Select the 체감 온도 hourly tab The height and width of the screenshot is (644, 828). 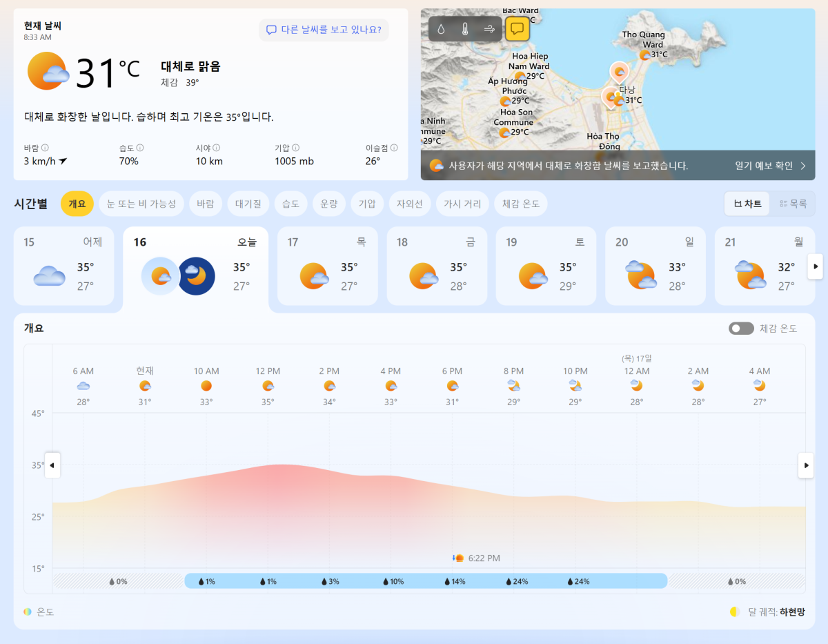point(521,204)
